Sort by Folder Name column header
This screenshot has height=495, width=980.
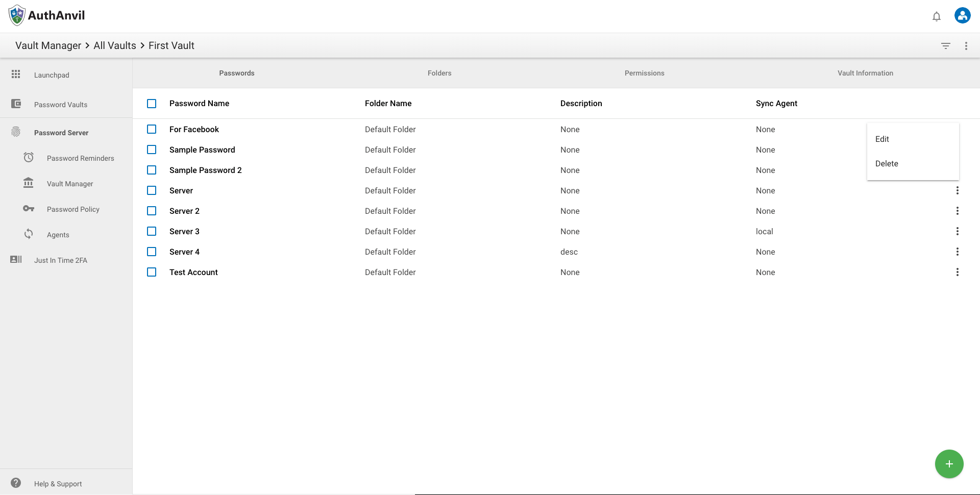388,103
